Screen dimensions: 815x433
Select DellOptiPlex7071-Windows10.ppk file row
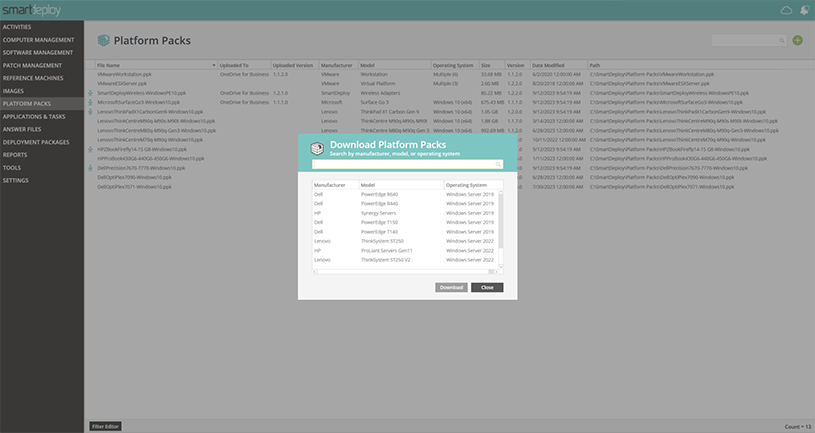[134, 187]
